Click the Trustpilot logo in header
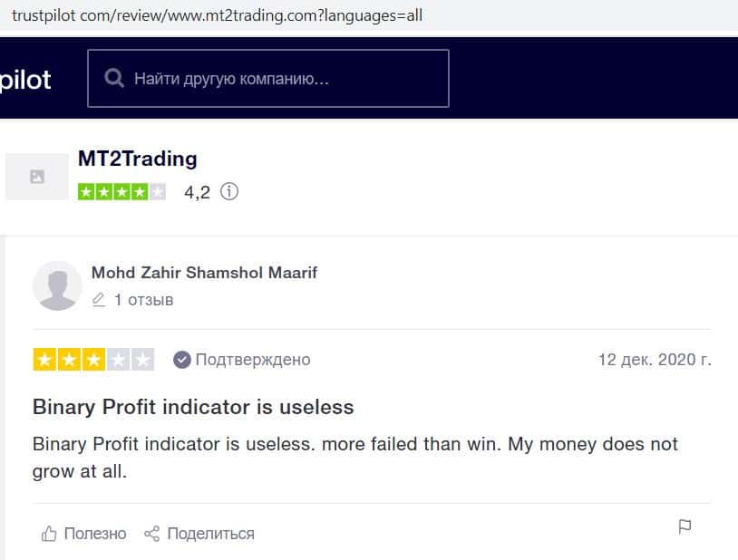This screenshot has width=738, height=560. point(25,80)
